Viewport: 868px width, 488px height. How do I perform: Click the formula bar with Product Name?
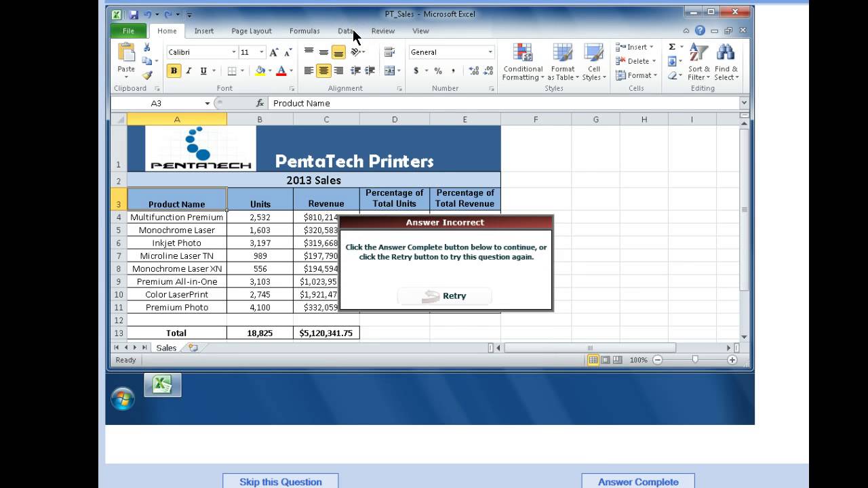503,103
